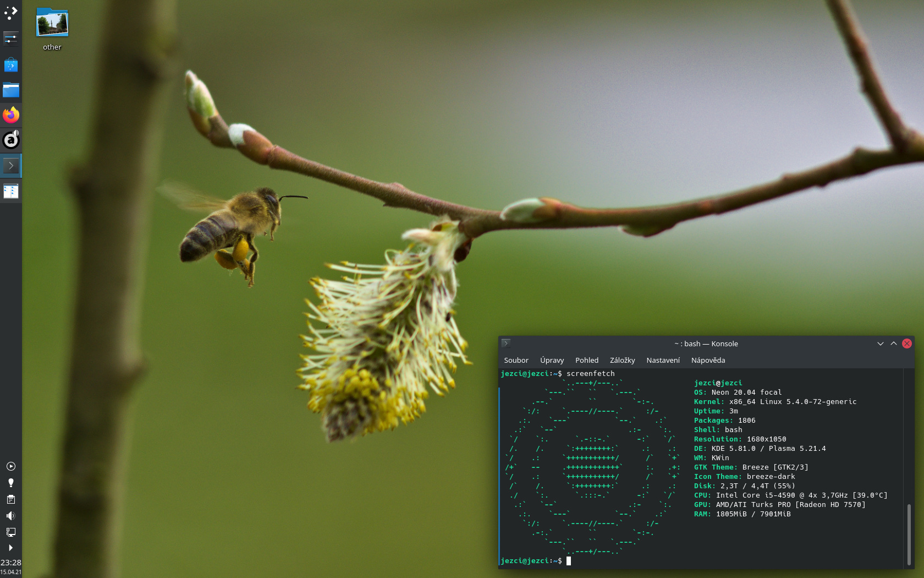Click the 'GTK Theme: Breeze' line
Screen dimensions: 924x578
pos(751,467)
